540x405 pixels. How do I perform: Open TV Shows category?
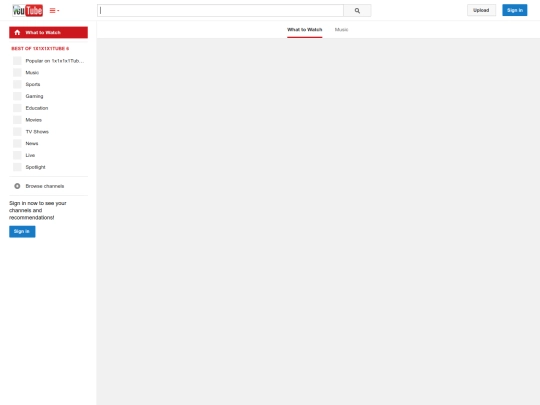click(x=37, y=132)
